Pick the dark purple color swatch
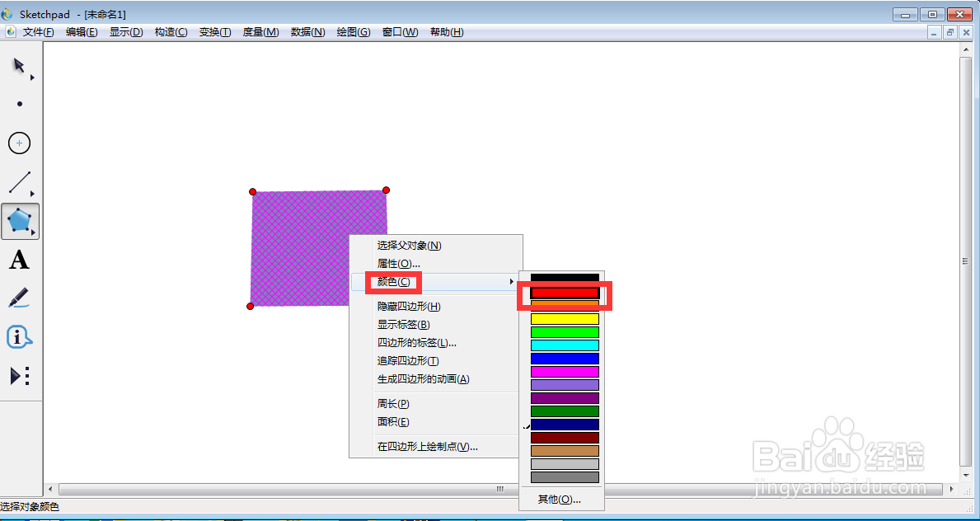Viewport: 980px width, 521px height. 565,398
